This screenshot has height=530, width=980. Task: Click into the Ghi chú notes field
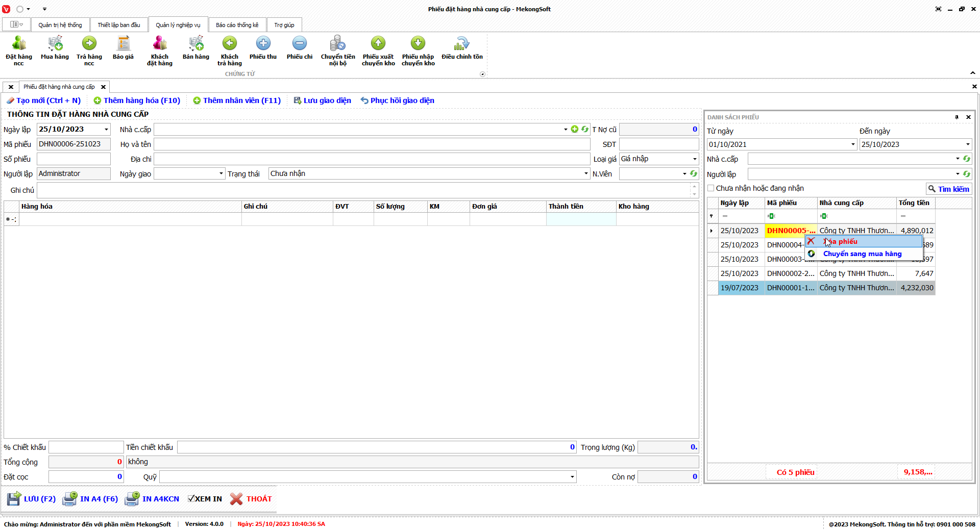362,190
